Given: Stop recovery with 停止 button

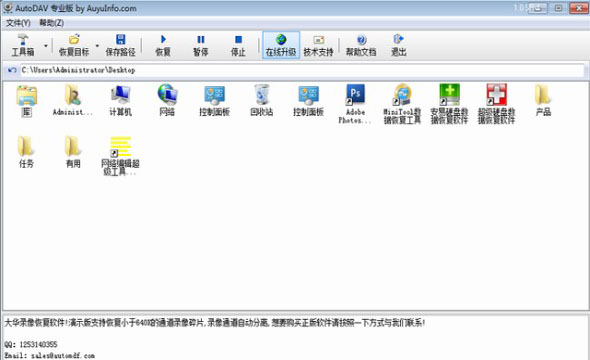Looking at the screenshot, I should pos(238,45).
